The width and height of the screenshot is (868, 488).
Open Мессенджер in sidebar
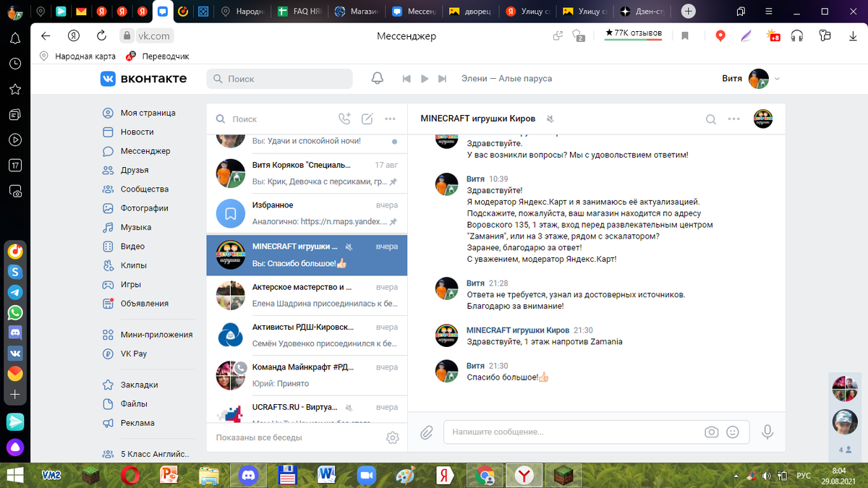pos(145,150)
